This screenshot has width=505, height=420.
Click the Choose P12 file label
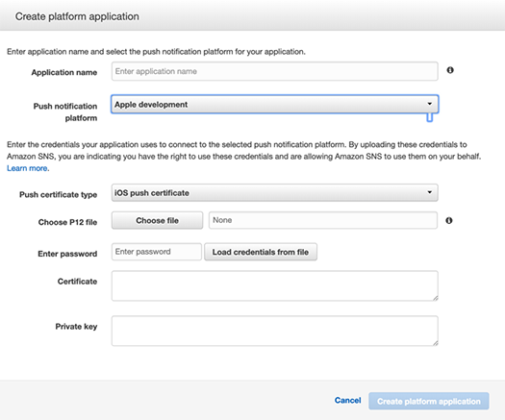coord(67,222)
